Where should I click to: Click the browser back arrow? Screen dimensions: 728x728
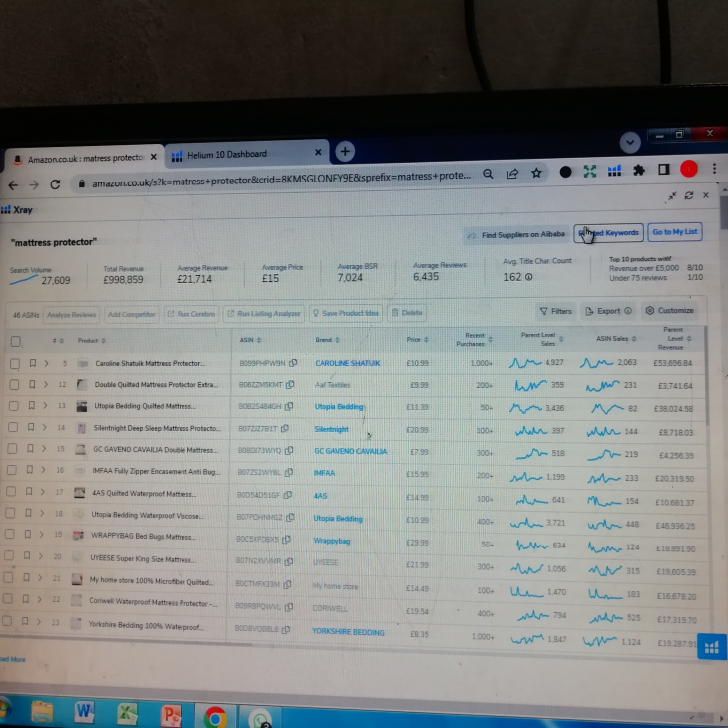tap(13, 185)
